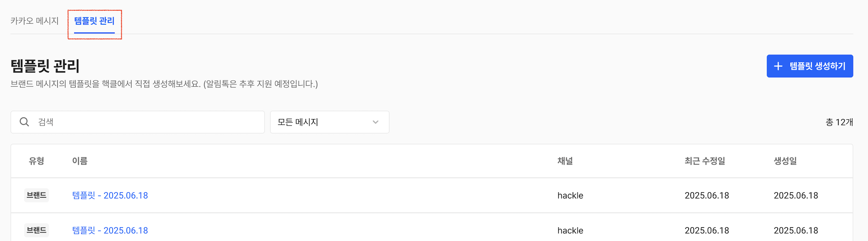868x241 pixels.
Task: Open the second row 템플릿 - 2025.06.18 link
Action: click(x=110, y=231)
